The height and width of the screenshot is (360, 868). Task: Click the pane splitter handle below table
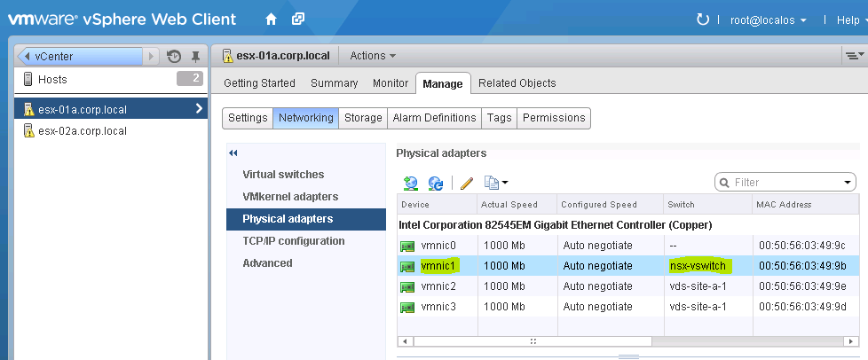coord(628,356)
